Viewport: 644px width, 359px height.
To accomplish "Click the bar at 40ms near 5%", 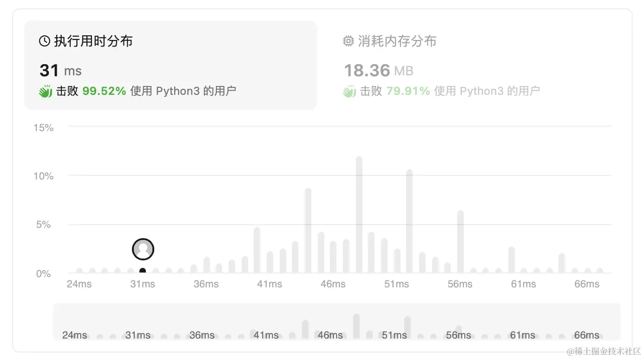I will [257, 250].
